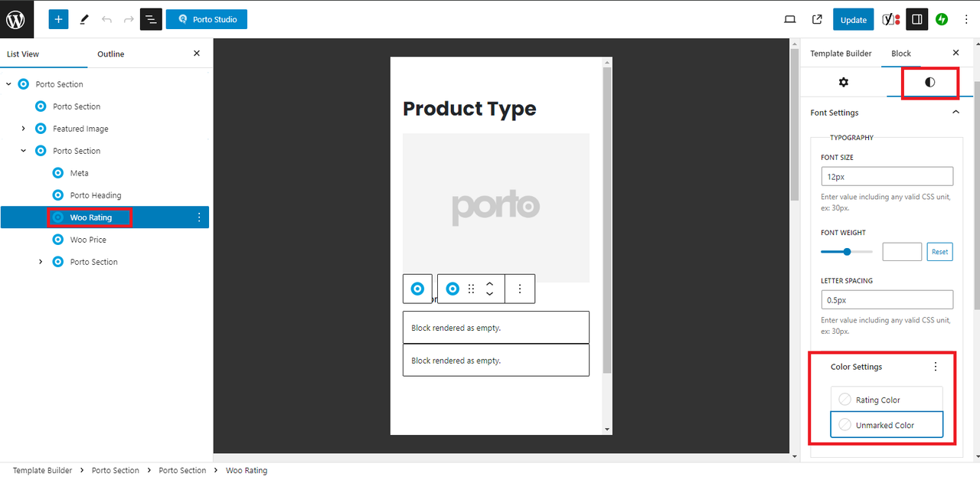Click the Woo Price block icon
The image size is (980, 477).
(58, 240)
